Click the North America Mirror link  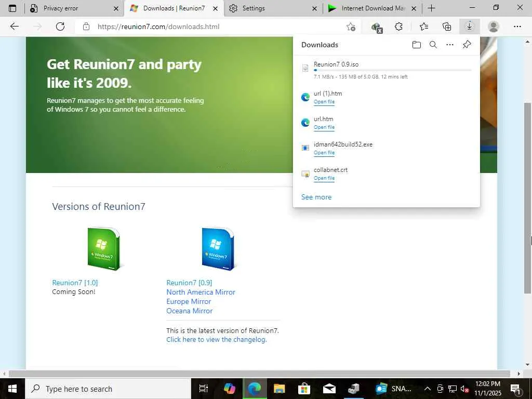click(x=201, y=292)
